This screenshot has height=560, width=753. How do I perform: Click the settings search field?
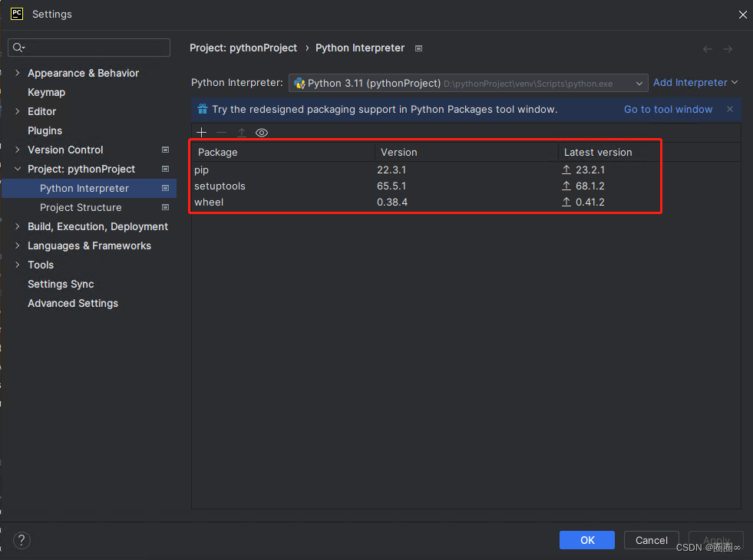[89, 48]
